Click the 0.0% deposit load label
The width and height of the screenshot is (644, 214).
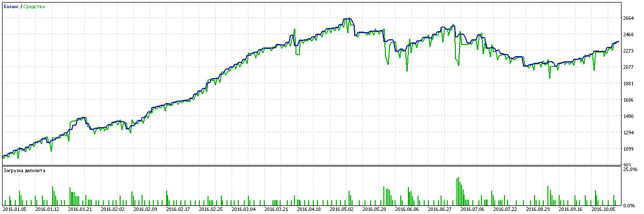630,205
